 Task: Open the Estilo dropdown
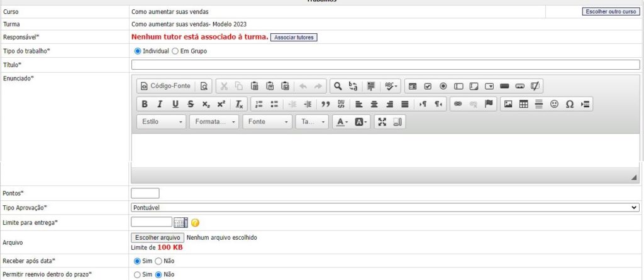point(162,122)
